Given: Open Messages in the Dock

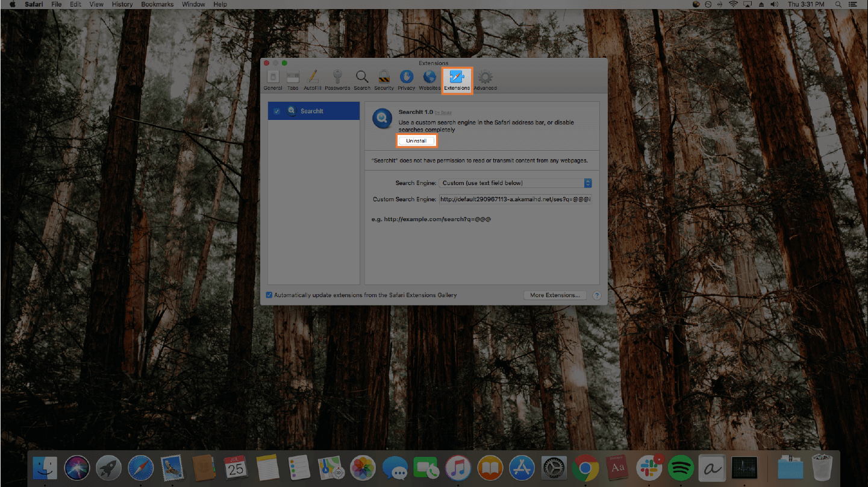Looking at the screenshot, I should pyautogui.click(x=395, y=468).
